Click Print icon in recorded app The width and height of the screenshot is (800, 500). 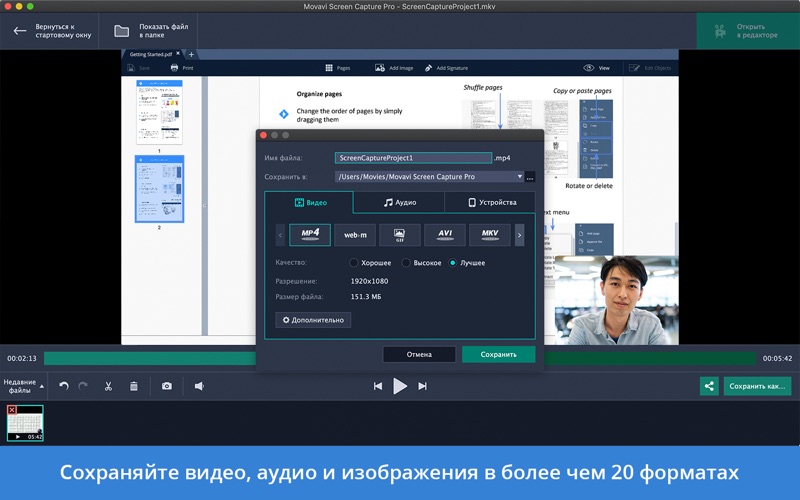point(174,68)
